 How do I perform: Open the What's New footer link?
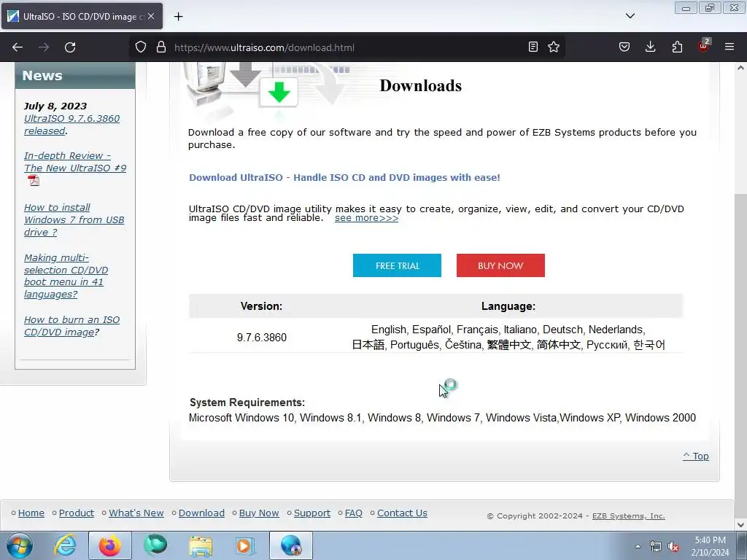(x=136, y=513)
